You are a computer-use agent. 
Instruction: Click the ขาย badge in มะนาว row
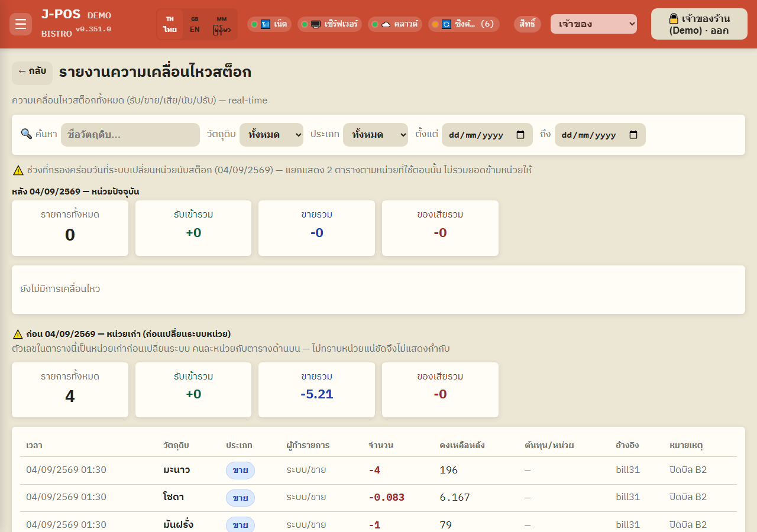pos(240,471)
